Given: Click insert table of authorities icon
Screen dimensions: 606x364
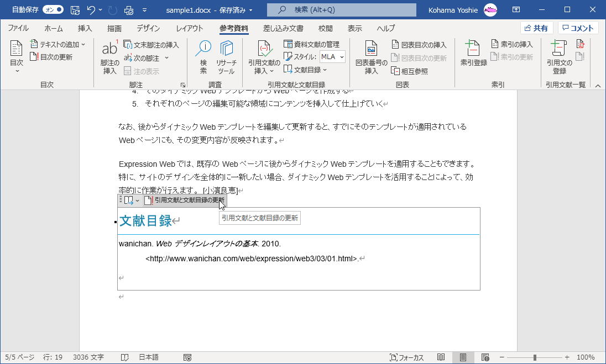Looking at the screenshot, I should 580,44.
